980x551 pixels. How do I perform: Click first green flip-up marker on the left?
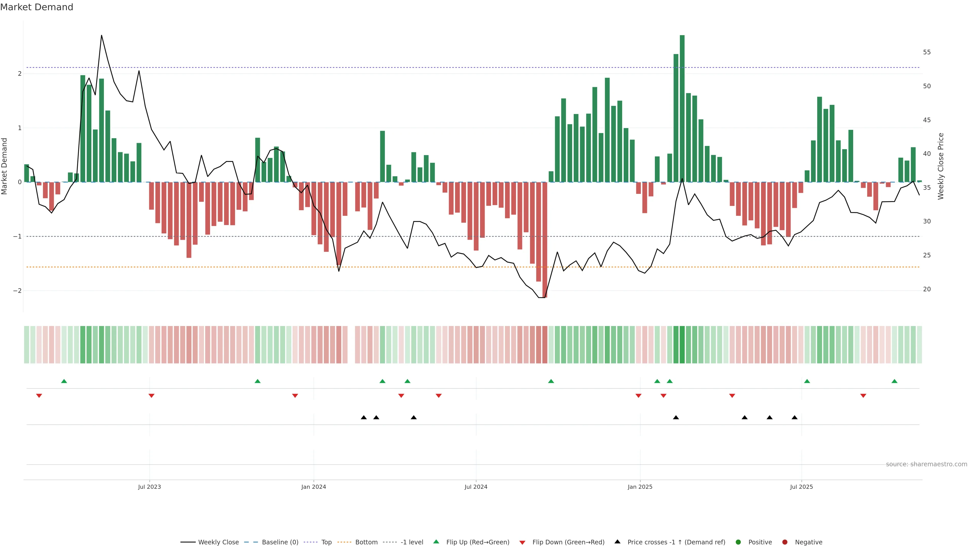[x=64, y=381]
